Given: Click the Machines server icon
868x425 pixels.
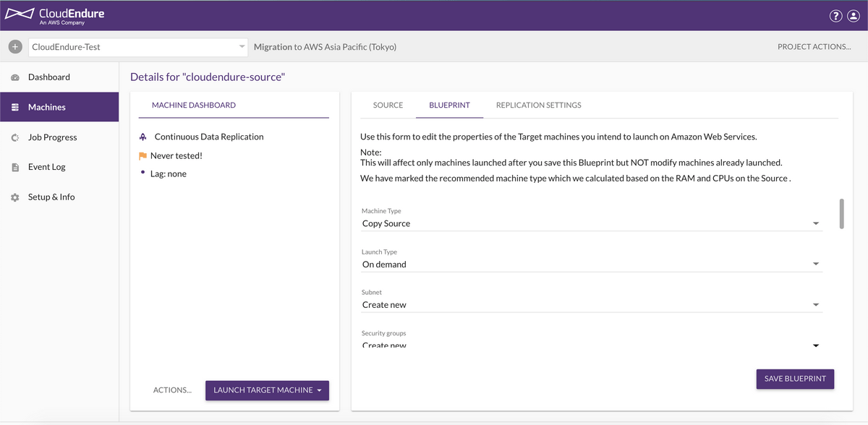Looking at the screenshot, I should click(x=14, y=107).
